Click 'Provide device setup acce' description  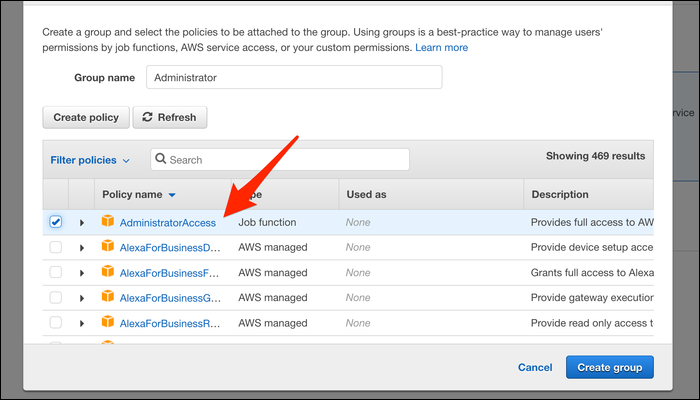pos(592,247)
